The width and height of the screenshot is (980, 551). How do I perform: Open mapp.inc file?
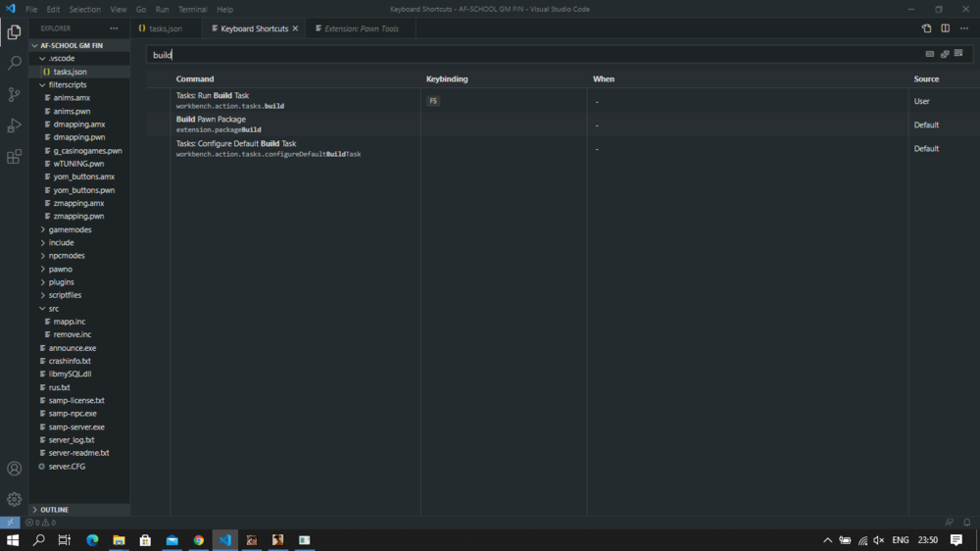79,322
